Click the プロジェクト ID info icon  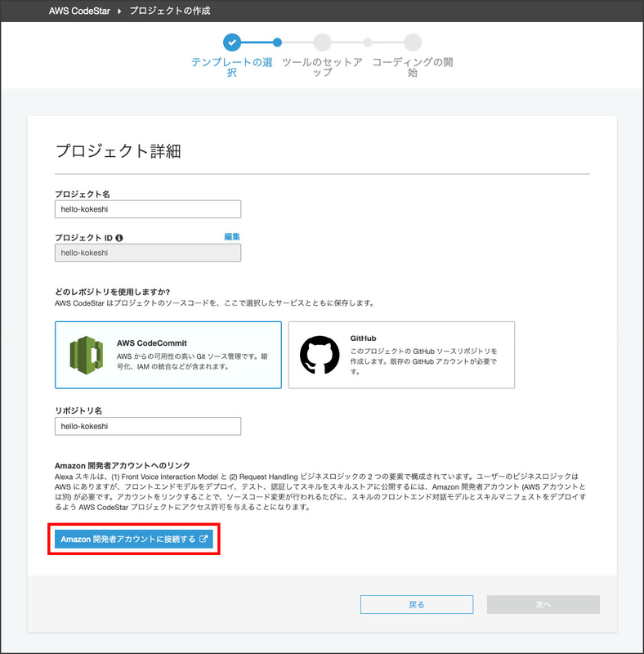[x=119, y=238]
